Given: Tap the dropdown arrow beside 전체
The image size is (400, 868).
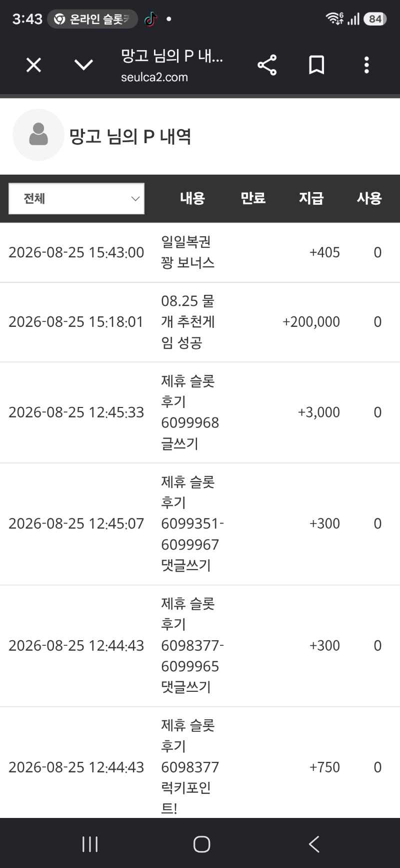Looking at the screenshot, I should (x=135, y=199).
